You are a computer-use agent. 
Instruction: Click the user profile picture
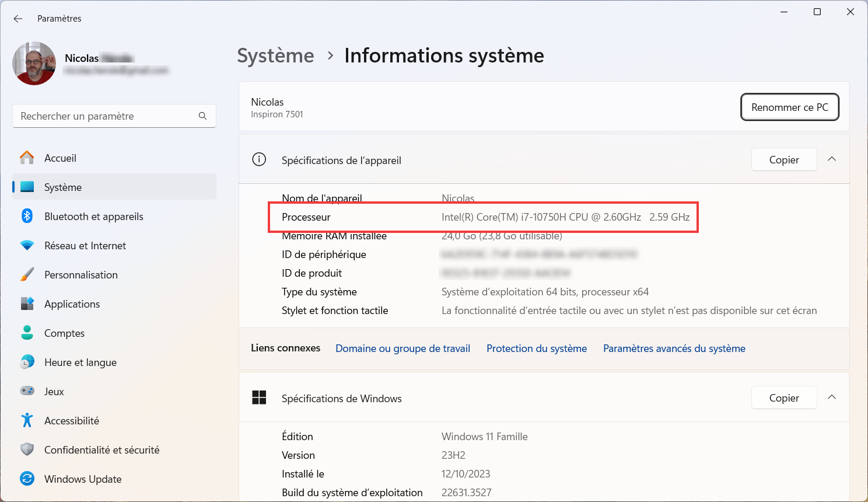click(x=34, y=63)
